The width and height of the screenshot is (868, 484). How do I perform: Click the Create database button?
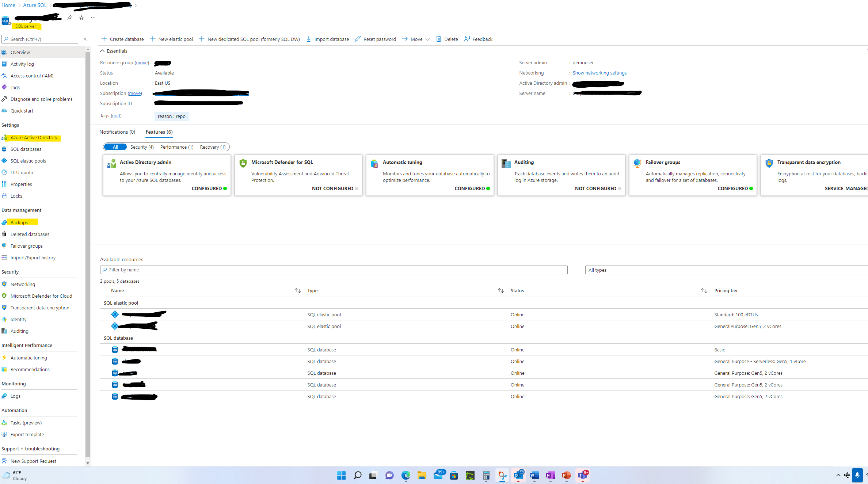123,39
